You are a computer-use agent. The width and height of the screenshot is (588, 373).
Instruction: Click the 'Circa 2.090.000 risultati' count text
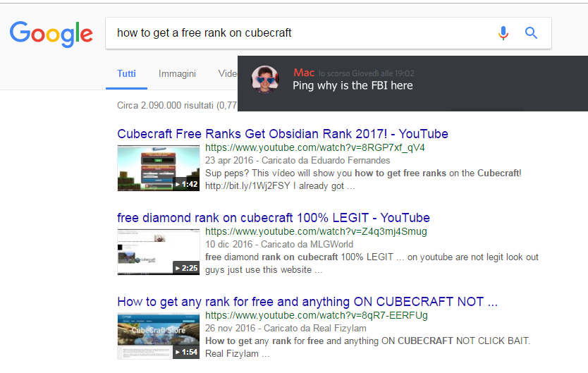tap(177, 105)
